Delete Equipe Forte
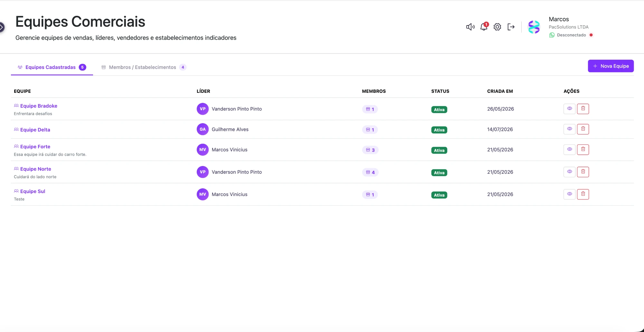This screenshot has width=644, height=332. pos(583,149)
